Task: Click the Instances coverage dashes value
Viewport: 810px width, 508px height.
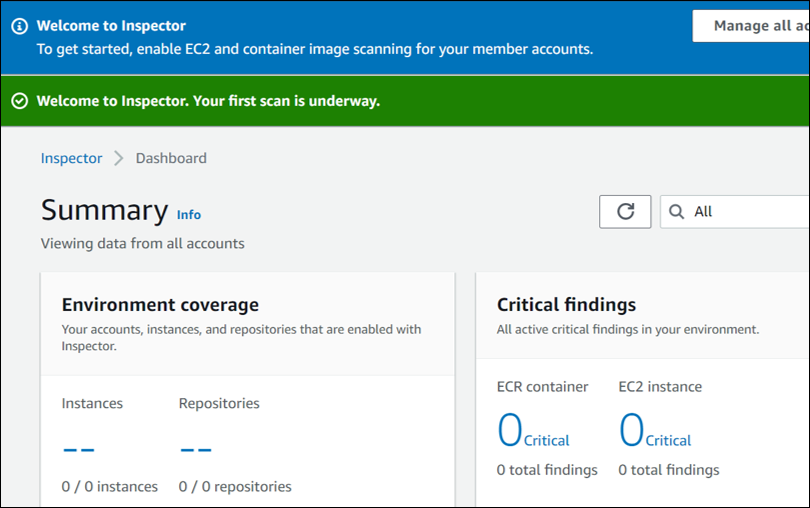Action: 78,448
